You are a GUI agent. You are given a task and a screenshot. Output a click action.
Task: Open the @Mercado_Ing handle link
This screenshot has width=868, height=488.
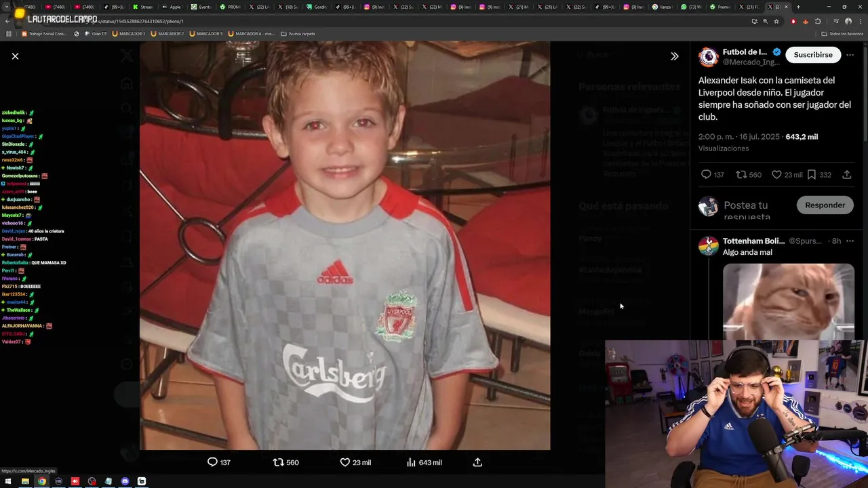point(751,62)
